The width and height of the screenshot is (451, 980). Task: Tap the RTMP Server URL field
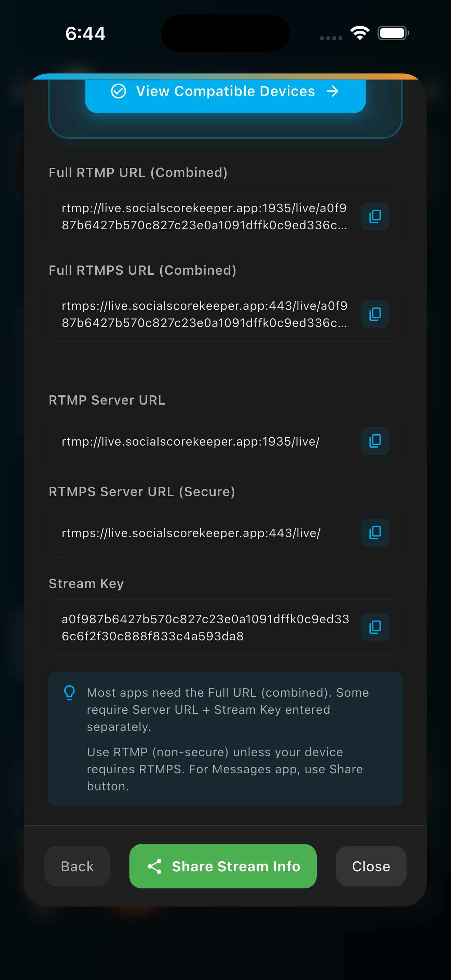click(x=205, y=441)
